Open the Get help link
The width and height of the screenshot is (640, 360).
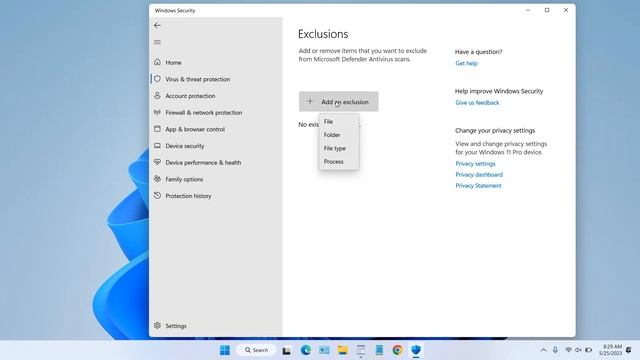tap(466, 63)
